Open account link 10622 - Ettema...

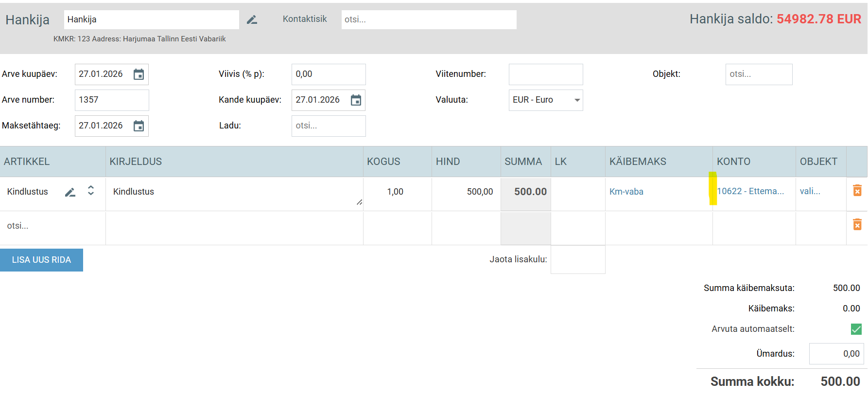point(750,191)
